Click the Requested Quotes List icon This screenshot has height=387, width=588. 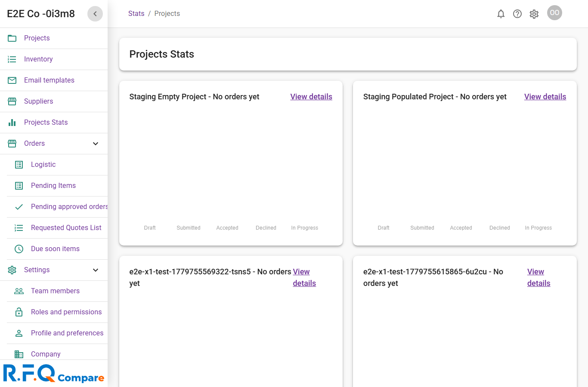19,228
